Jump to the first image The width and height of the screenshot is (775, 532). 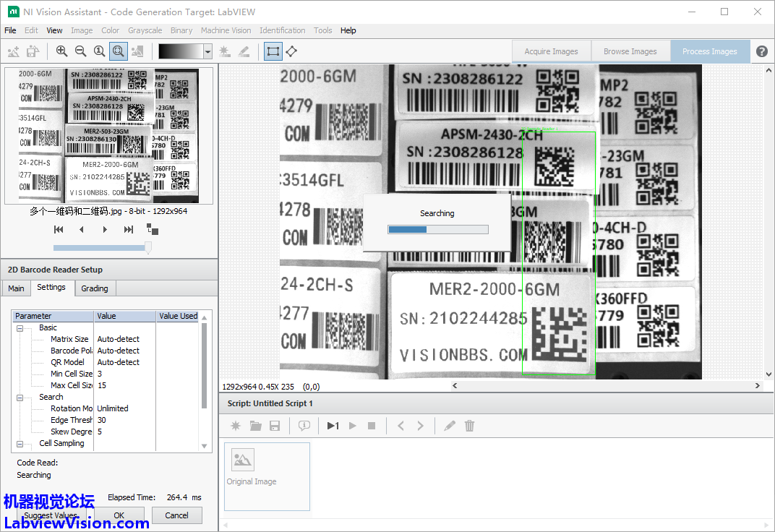[59, 230]
